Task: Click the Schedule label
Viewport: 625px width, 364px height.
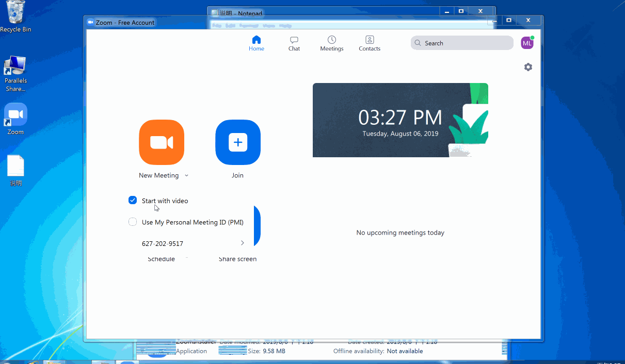Action: 162,259
